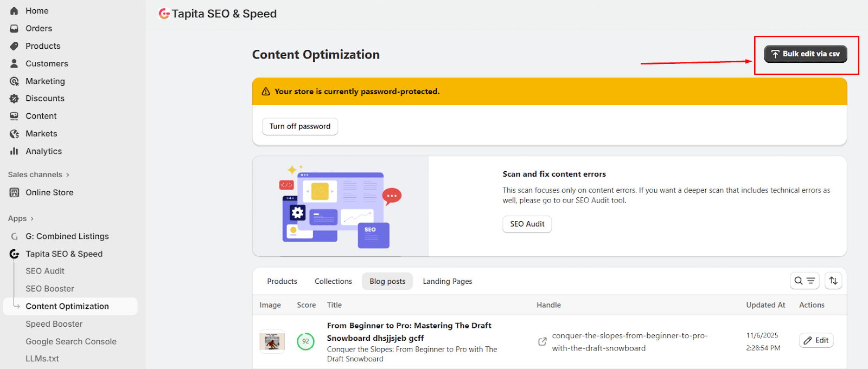Click the Title column header
Viewport: 868px width, 369px height.
pyautogui.click(x=334, y=305)
